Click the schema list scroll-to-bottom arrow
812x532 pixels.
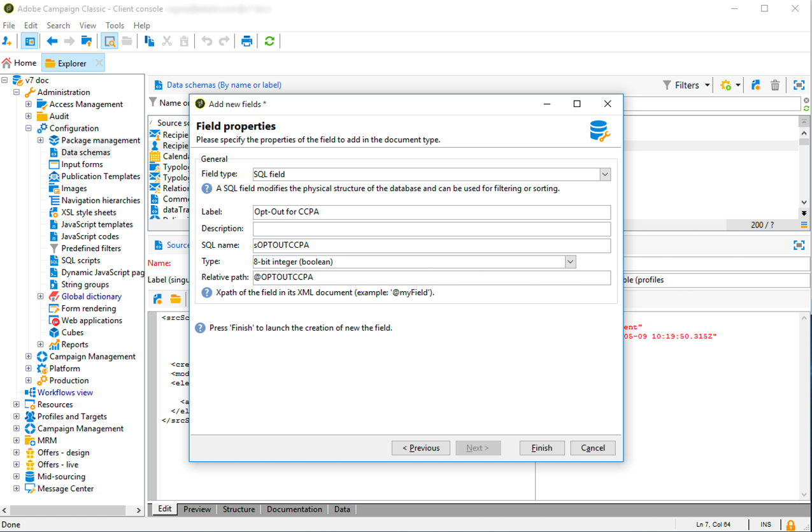[x=804, y=214]
